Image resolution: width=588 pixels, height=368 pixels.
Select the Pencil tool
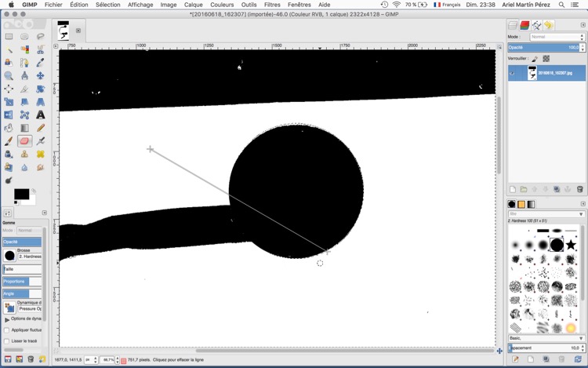(40, 128)
